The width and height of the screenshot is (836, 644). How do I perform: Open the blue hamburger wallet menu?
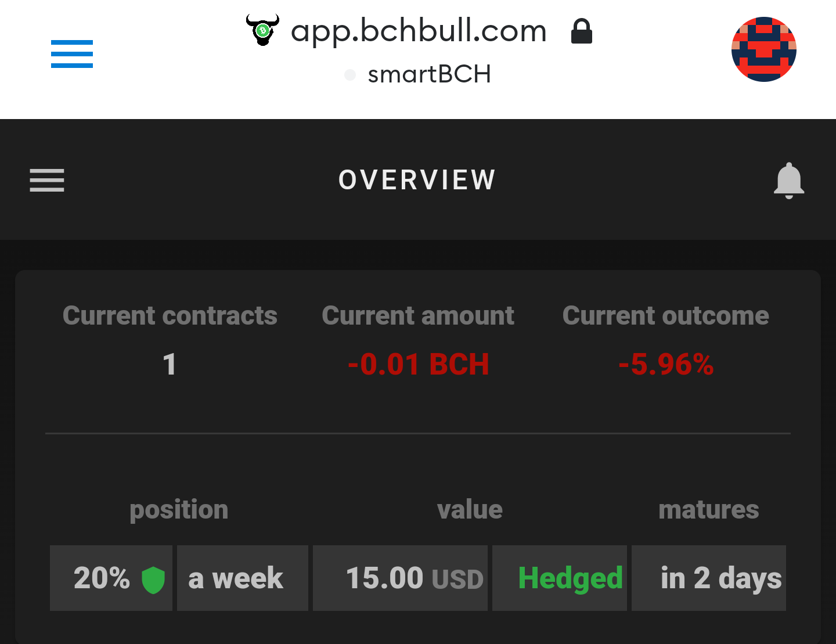72,54
